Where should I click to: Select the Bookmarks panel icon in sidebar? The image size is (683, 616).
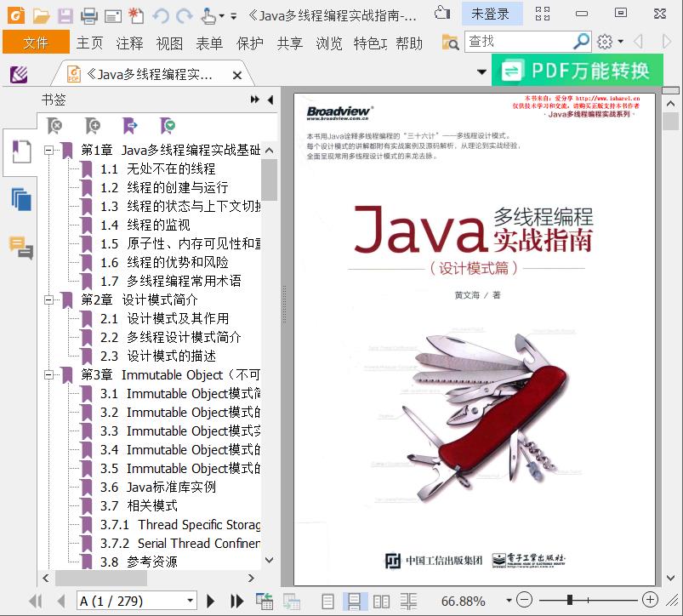pyautogui.click(x=21, y=151)
